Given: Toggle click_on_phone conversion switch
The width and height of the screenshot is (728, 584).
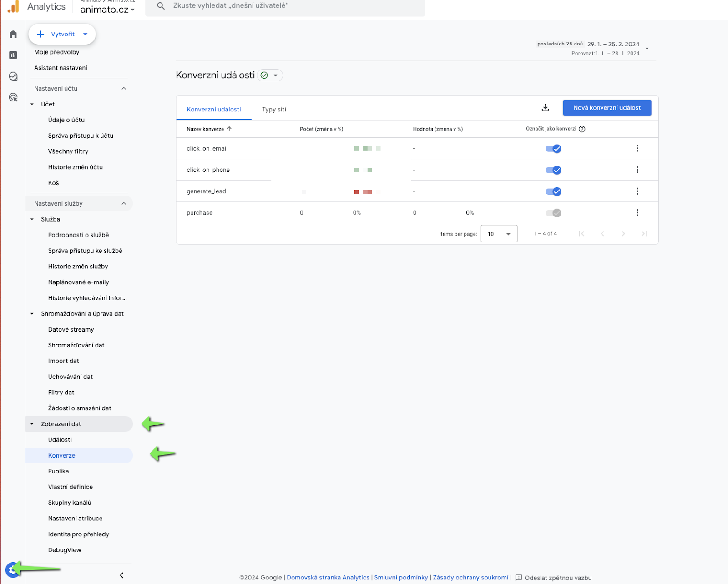Looking at the screenshot, I should 553,170.
